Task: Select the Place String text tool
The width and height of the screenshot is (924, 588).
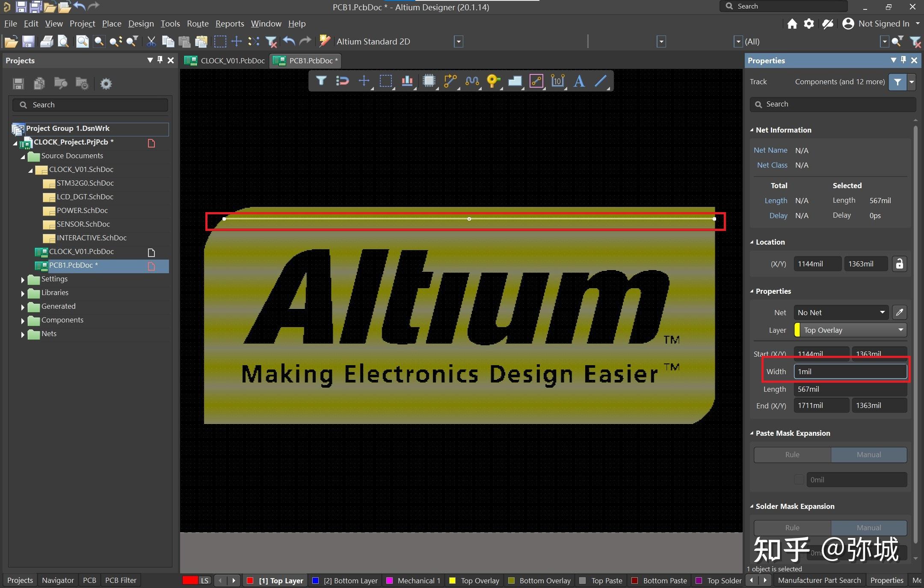Action: [579, 81]
